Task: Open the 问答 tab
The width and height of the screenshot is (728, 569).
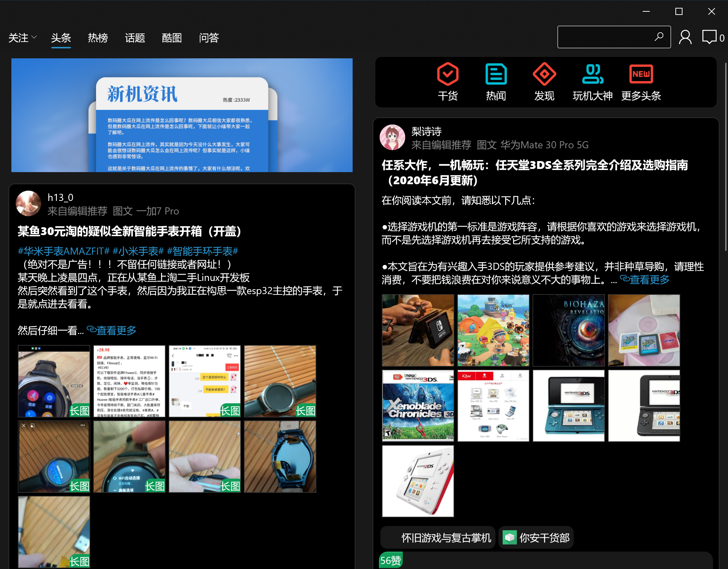Action: (x=209, y=38)
